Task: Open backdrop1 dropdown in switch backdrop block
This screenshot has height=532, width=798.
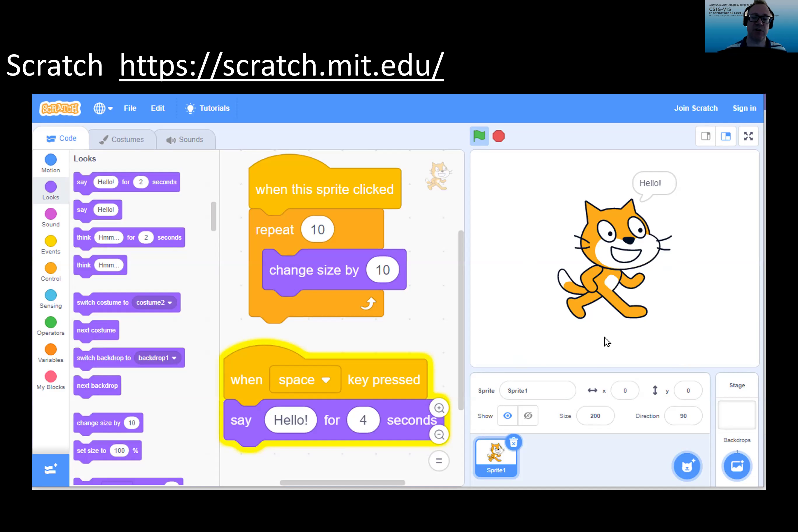Action: point(157,358)
